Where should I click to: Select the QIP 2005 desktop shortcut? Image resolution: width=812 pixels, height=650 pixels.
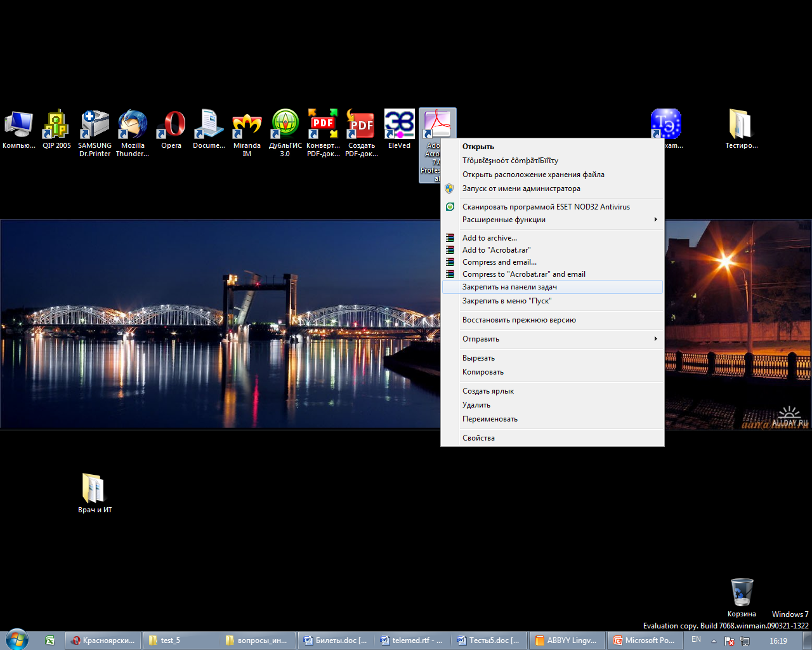pyautogui.click(x=57, y=129)
